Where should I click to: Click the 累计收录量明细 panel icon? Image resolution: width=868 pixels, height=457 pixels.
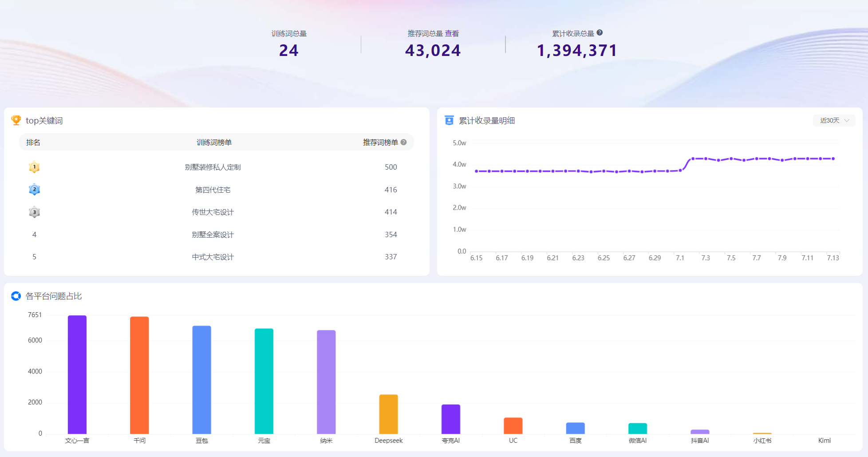(449, 120)
